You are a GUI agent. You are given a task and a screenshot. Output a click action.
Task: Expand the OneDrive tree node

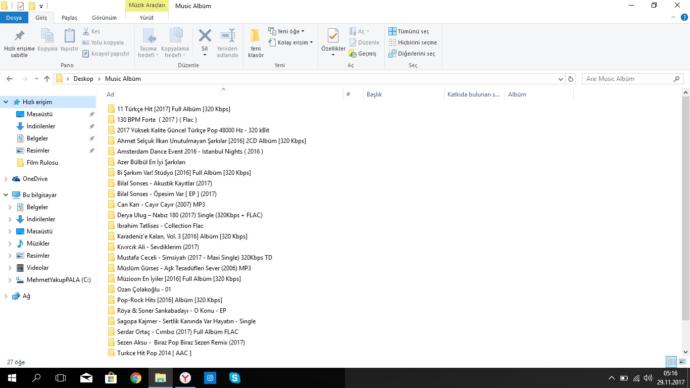pyautogui.click(x=6, y=179)
